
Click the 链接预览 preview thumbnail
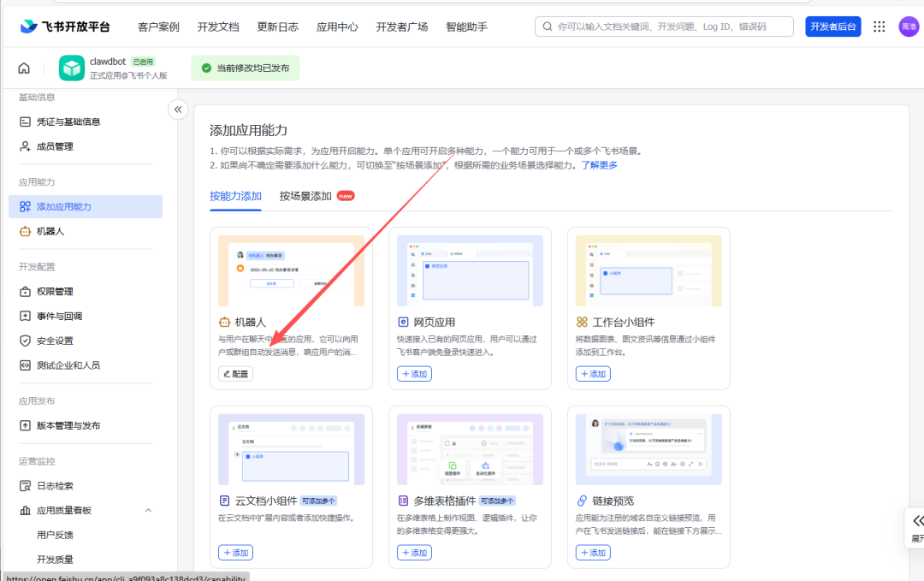pyautogui.click(x=649, y=449)
